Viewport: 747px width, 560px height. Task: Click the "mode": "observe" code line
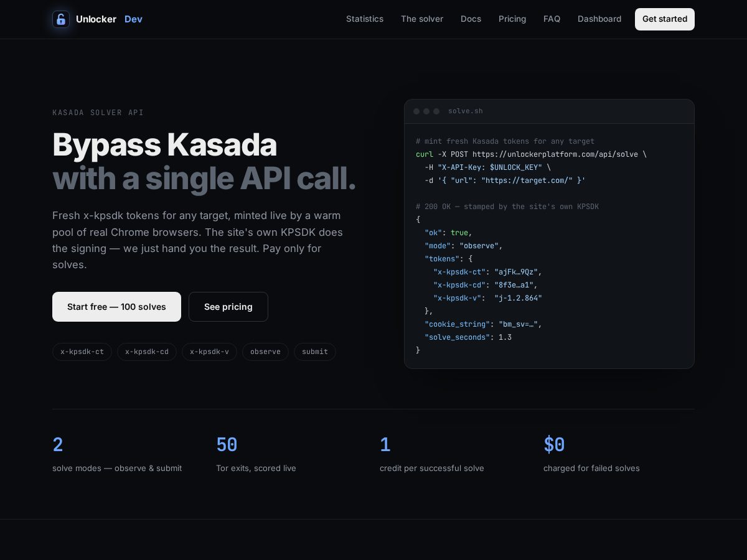(464, 246)
